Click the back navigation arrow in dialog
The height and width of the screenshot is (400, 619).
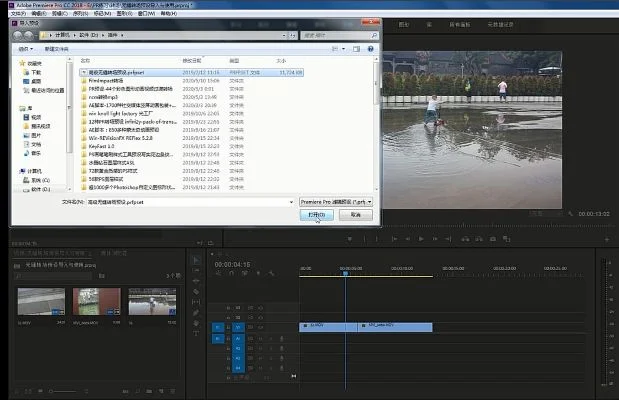[x=19, y=34]
